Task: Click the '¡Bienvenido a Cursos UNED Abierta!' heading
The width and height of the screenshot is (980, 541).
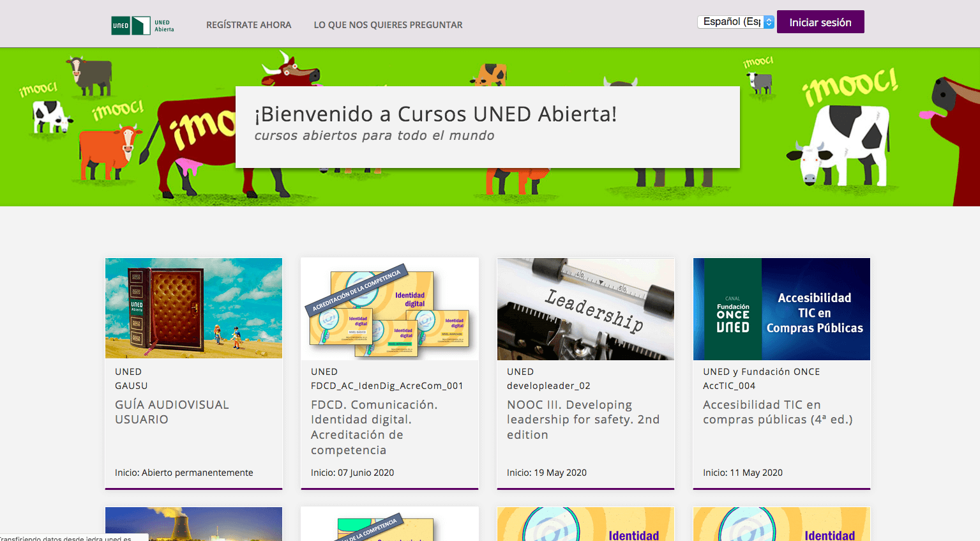Action: coord(435,114)
